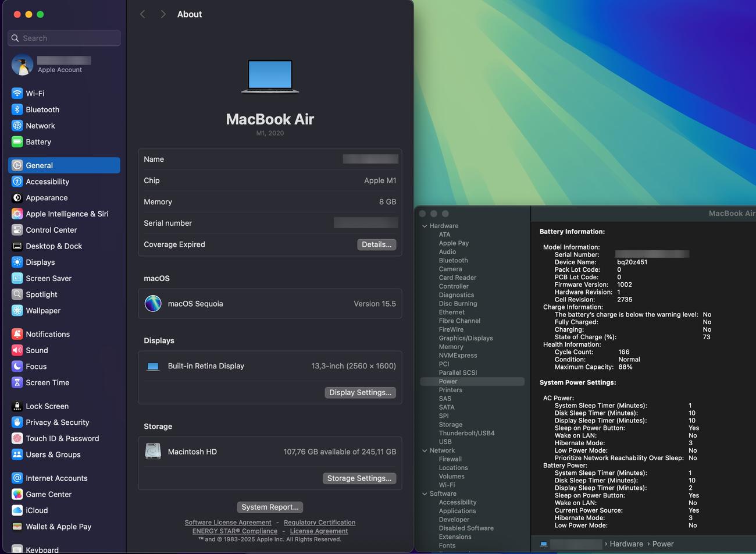Image resolution: width=756 pixels, height=554 pixels.
Task: Collapse the Hardware section in System Information
Action: pos(425,226)
